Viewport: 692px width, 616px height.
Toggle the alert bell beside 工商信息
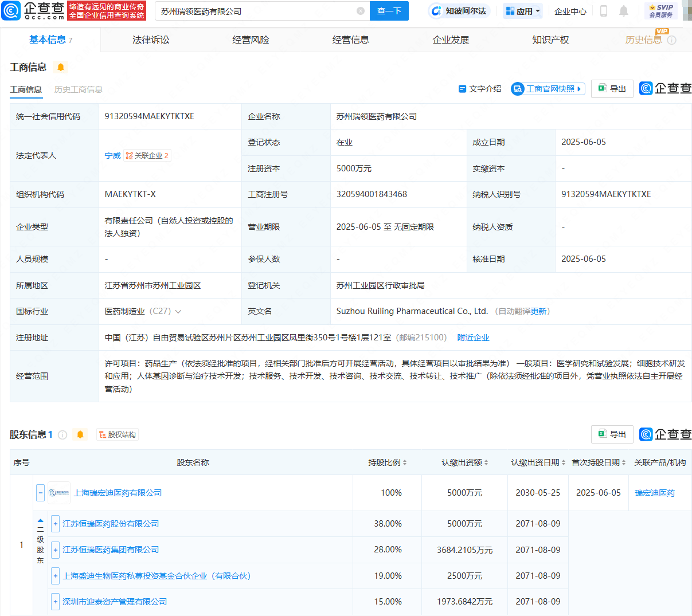tap(60, 67)
